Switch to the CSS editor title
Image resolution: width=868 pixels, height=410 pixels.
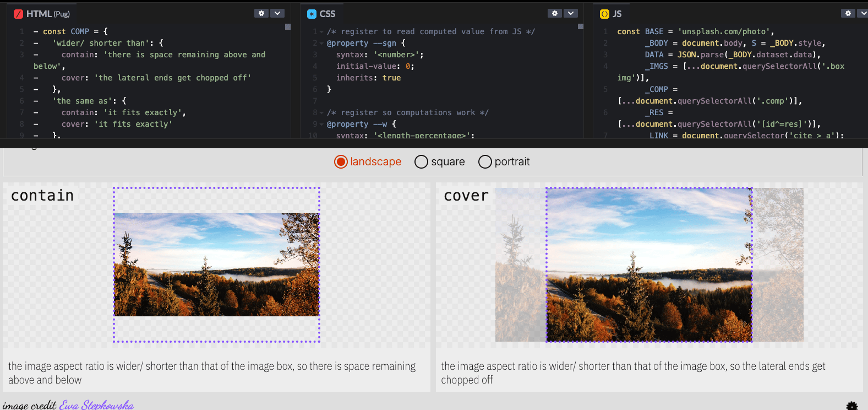click(x=327, y=14)
